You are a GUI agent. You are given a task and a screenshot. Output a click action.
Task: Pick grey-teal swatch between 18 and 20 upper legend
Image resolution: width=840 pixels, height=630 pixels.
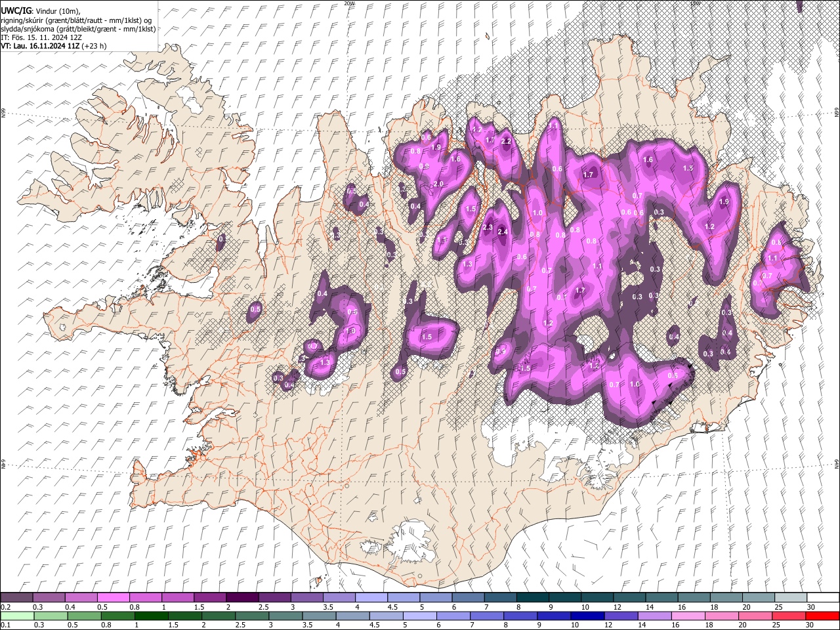[726, 597]
